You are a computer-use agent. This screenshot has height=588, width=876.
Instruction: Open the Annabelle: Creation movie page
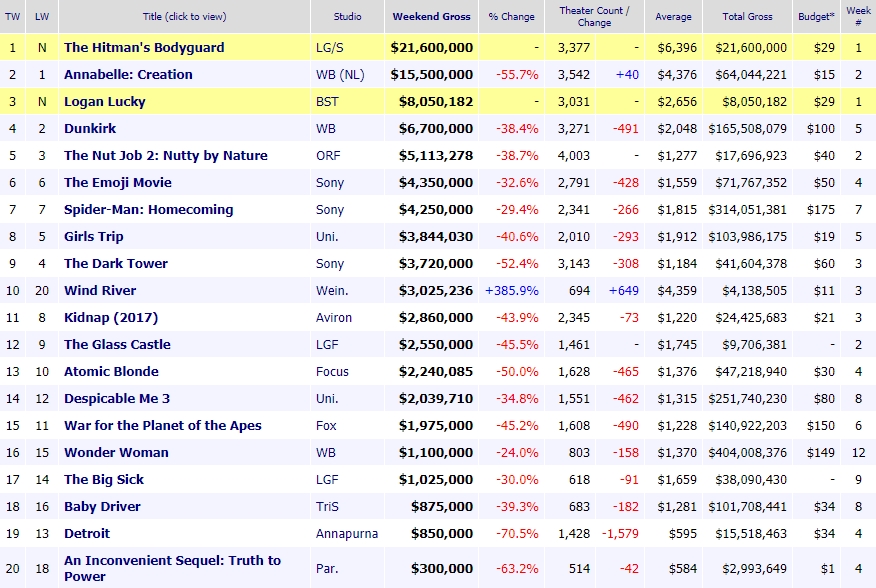pos(128,74)
